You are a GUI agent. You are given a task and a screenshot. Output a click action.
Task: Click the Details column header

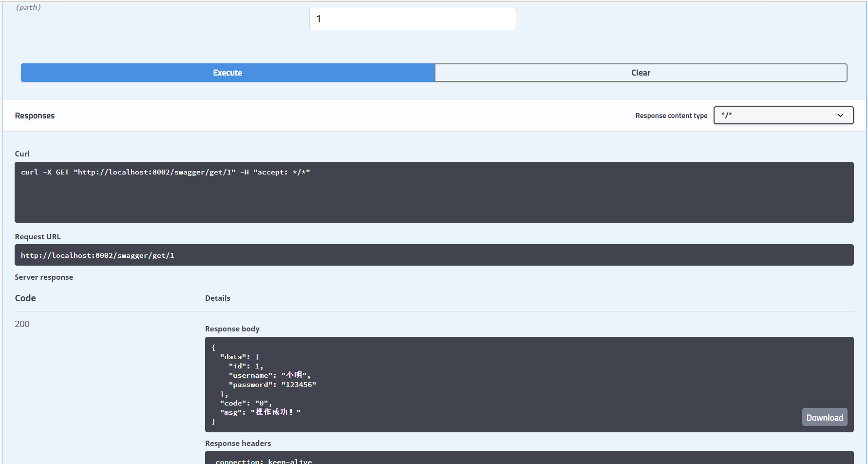coord(218,298)
